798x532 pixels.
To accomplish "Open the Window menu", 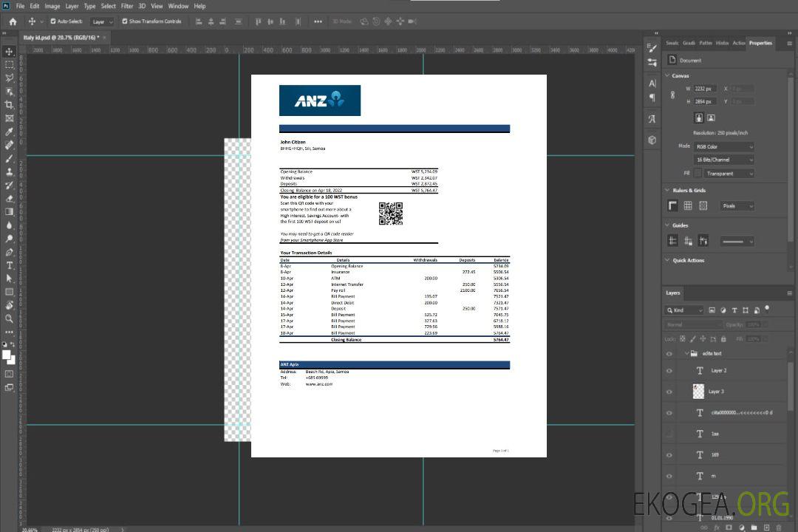I will pos(178,6).
